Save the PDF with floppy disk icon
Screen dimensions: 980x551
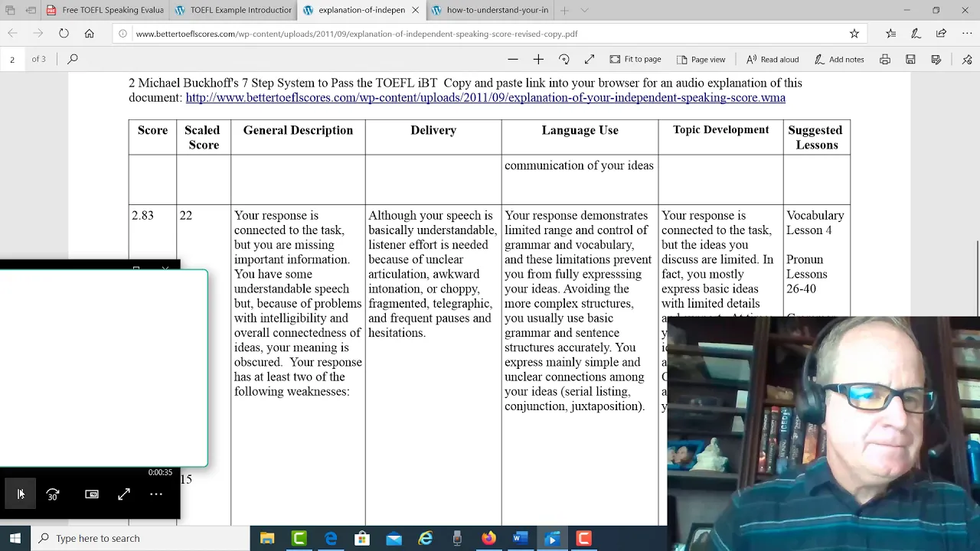coord(910,59)
